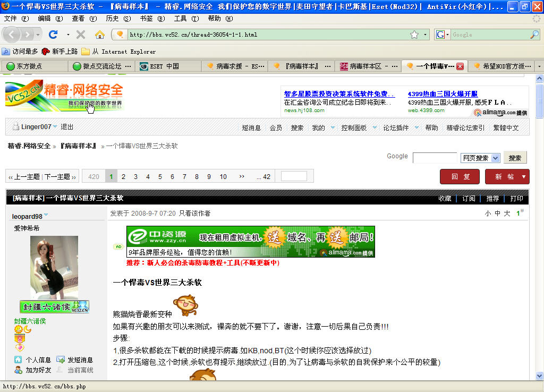Viewport: 544px width, 392px height.
Task: Open the 智多星股票投资决策系统 ad link
Action: point(339,93)
